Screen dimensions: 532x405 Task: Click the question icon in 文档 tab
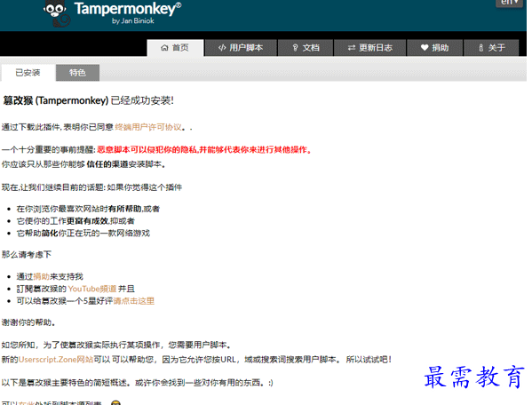[x=295, y=48]
